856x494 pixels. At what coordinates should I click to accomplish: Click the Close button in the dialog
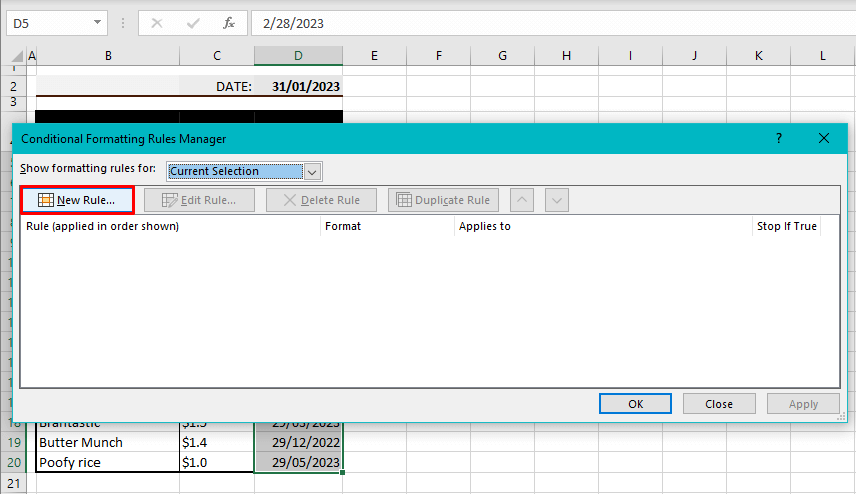[x=719, y=404]
